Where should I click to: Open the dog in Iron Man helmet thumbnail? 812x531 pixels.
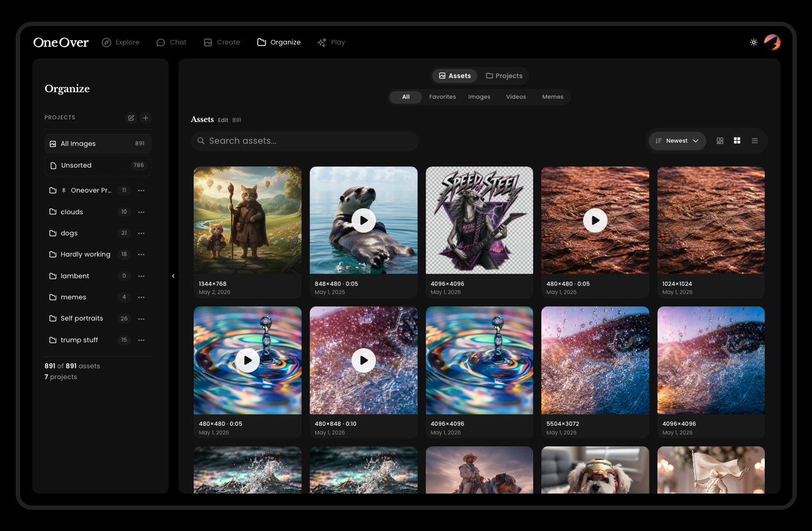(x=595, y=470)
